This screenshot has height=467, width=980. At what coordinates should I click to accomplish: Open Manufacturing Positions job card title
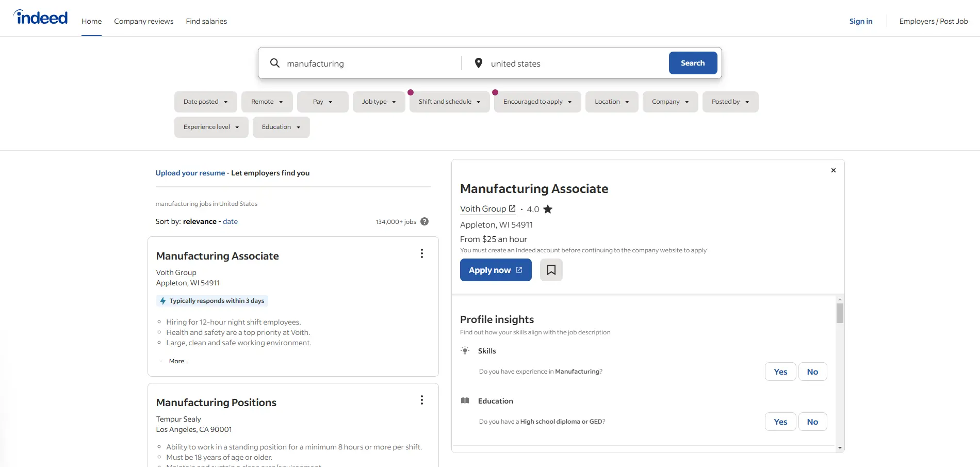tap(216, 402)
